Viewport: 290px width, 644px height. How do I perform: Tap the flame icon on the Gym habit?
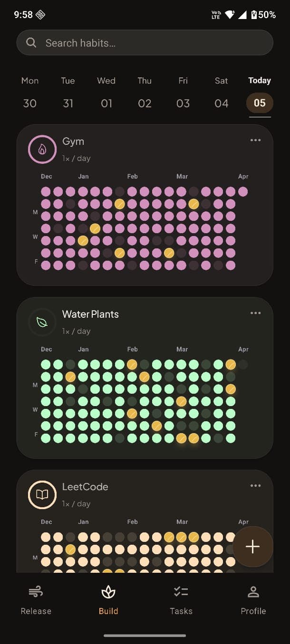pyautogui.click(x=42, y=149)
